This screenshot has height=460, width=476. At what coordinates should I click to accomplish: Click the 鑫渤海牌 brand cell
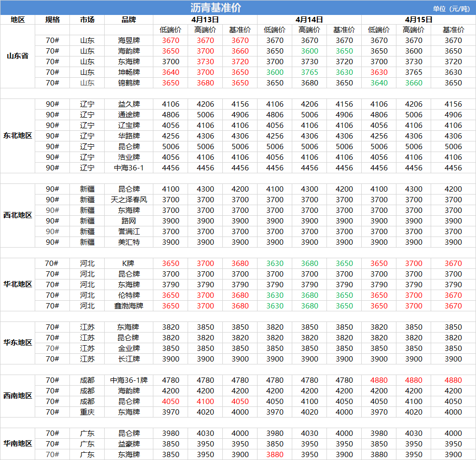[129, 306]
